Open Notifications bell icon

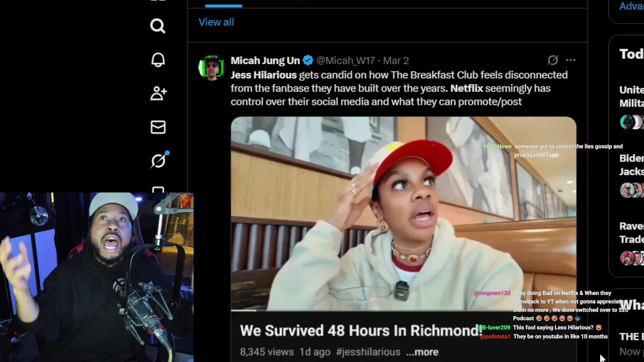158,60
